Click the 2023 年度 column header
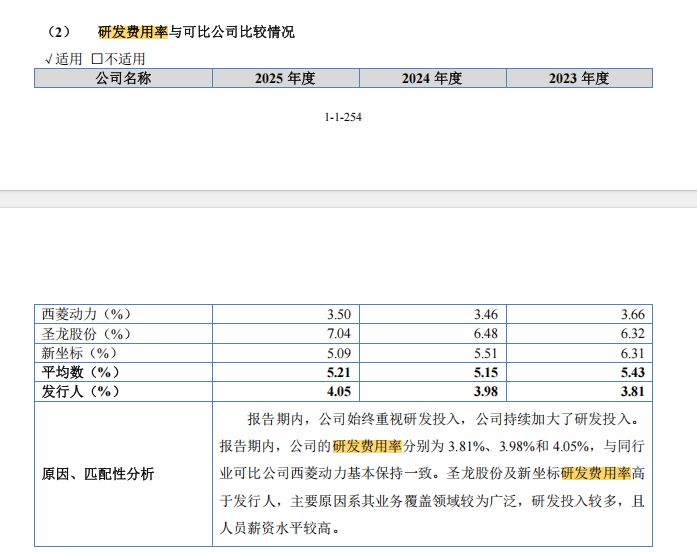 tap(579, 78)
